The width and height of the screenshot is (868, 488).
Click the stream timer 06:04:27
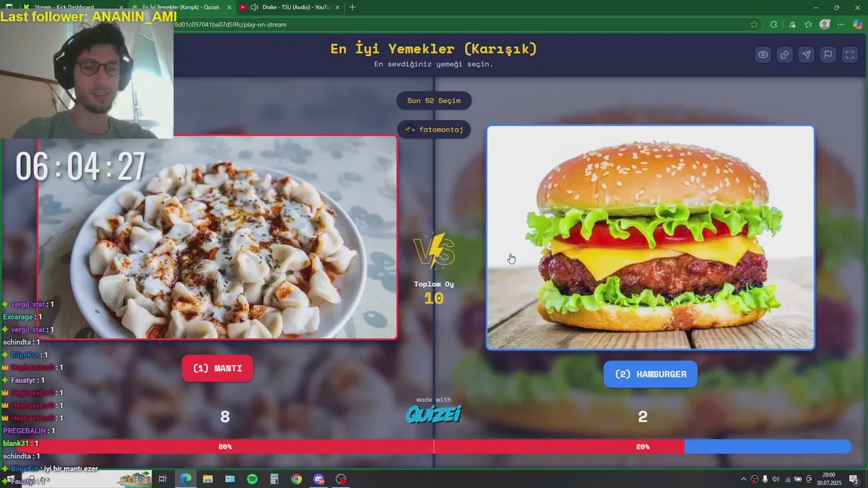click(81, 167)
